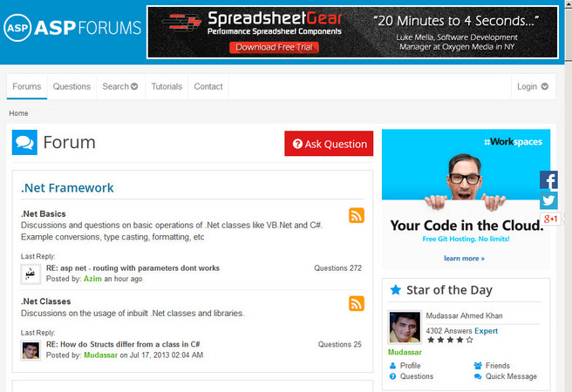Click the star rating under 4302 Answers
The width and height of the screenshot is (572, 392).
tap(450, 340)
